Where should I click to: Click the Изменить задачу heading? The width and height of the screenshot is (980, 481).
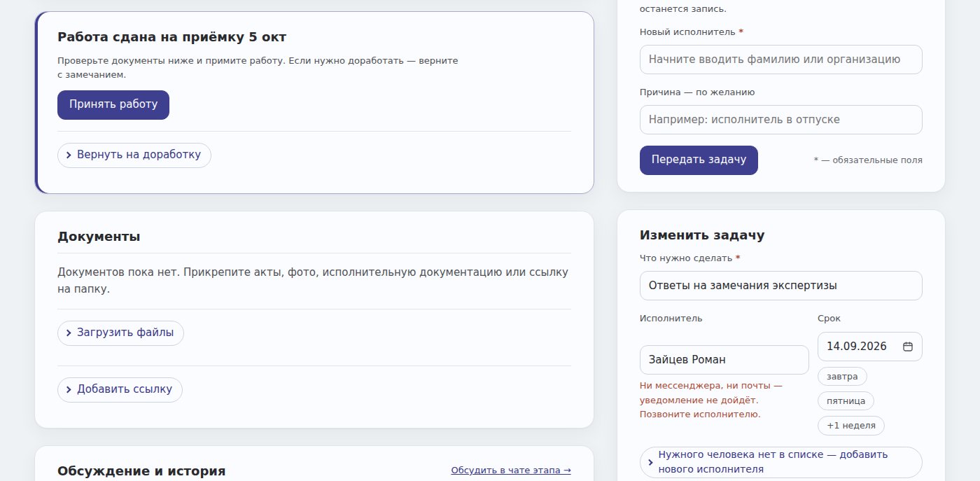702,235
